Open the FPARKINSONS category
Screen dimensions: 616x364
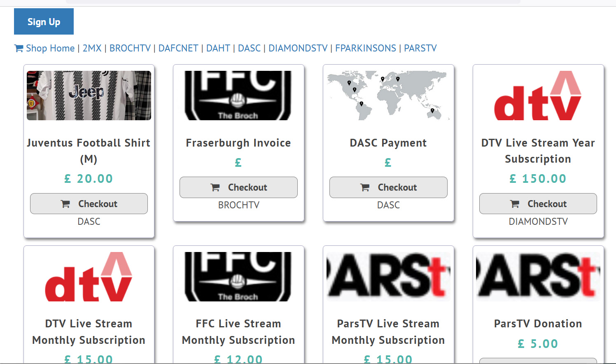[366, 48]
